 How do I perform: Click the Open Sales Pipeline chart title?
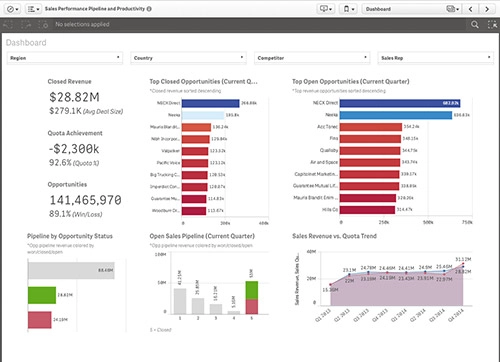(x=202, y=236)
